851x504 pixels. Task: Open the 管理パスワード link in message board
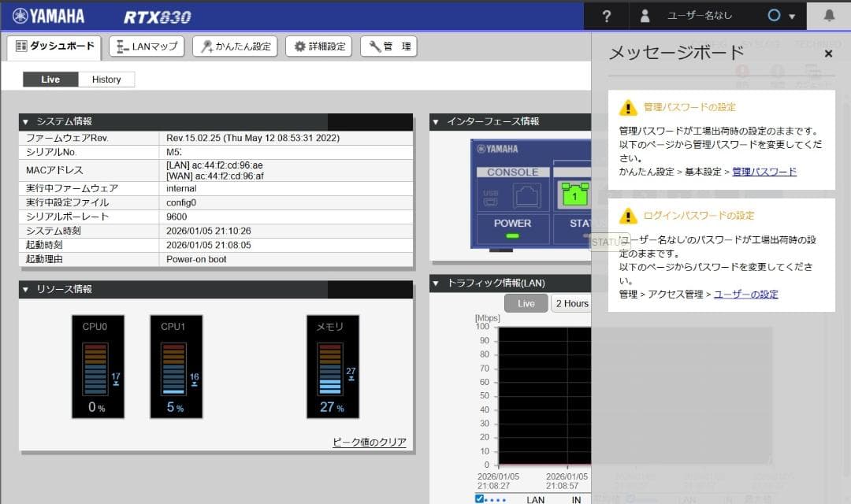click(x=766, y=172)
